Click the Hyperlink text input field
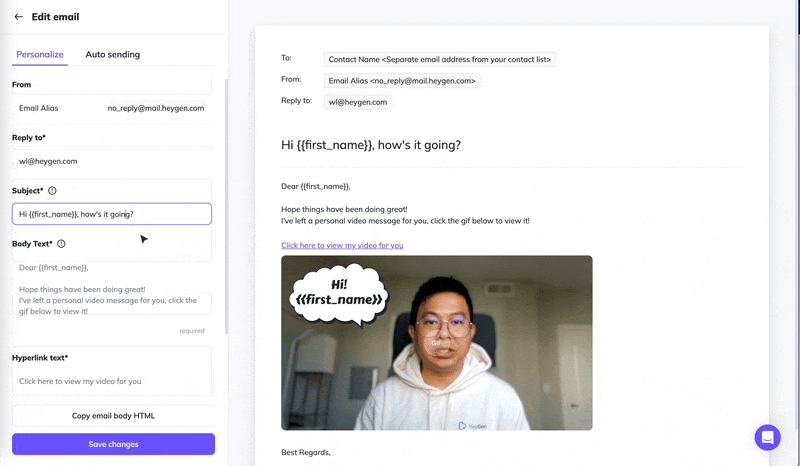The image size is (800, 466). 112,381
